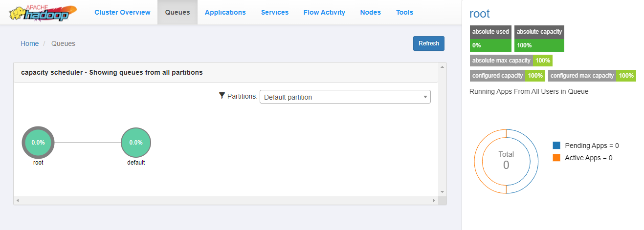Switch to the Applications tab
This screenshot has width=644, height=230.
pyautogui.click(x=225, y=12)
